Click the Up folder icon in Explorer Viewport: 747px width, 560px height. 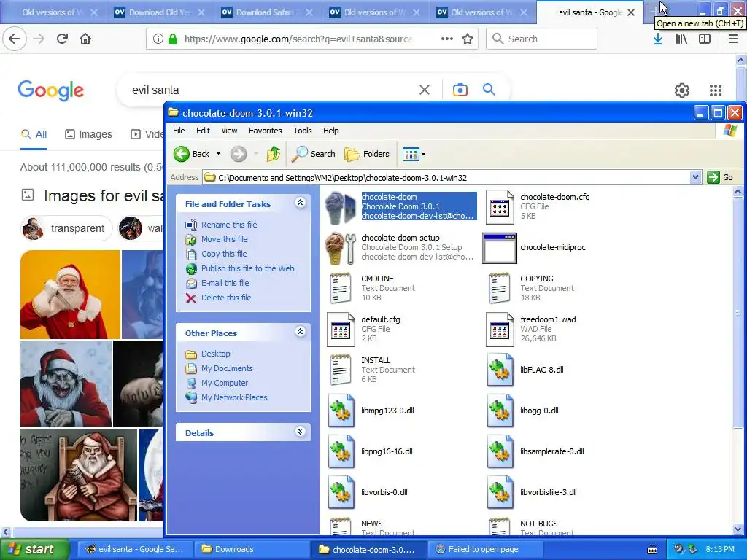coord(273,154)
